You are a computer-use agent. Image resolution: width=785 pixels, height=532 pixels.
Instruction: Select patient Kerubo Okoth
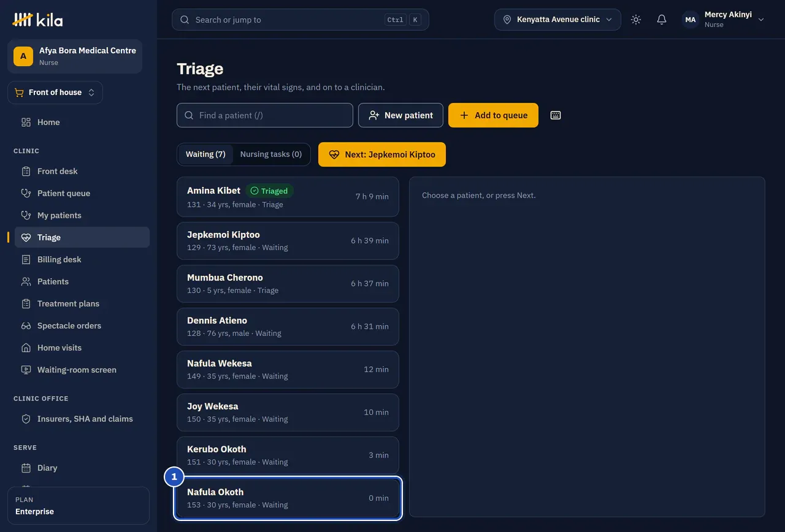[288, 455]
